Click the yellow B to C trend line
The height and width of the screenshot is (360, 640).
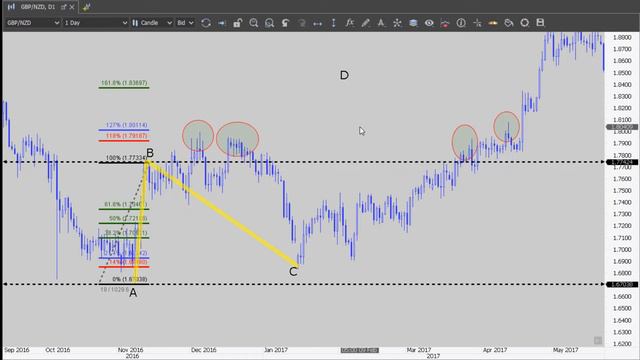222,213
